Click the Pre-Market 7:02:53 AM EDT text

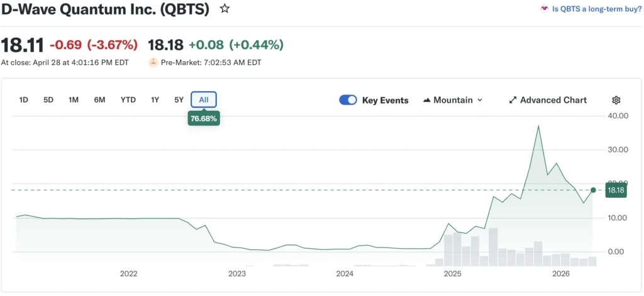coord(211,63)
